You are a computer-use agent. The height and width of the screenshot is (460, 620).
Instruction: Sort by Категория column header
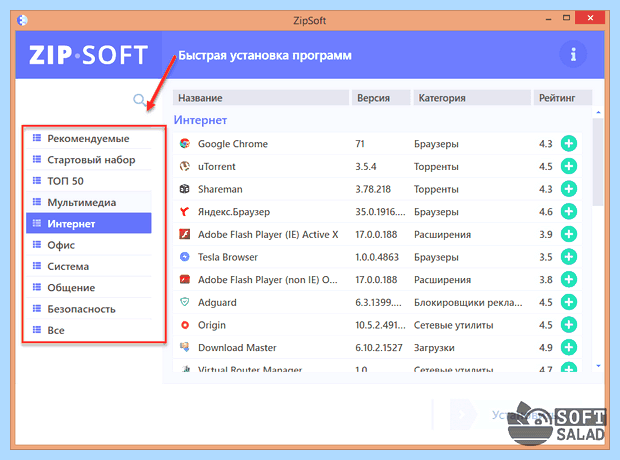pos(472,98)
